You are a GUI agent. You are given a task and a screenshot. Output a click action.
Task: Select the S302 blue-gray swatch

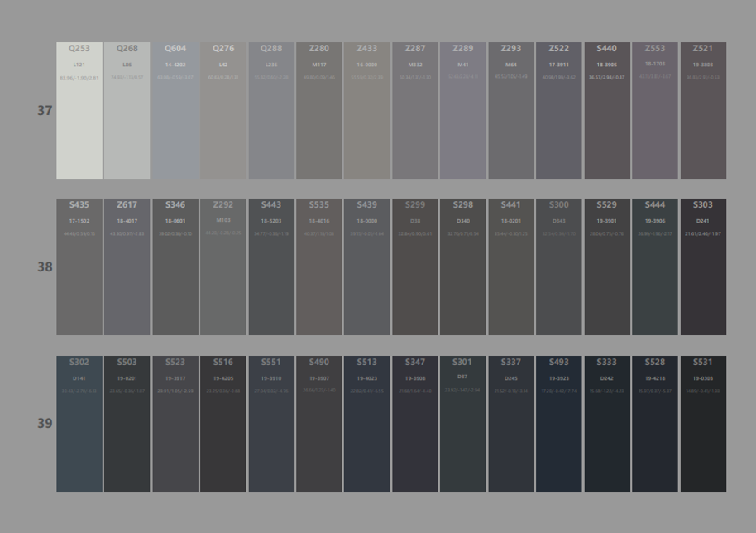click(x=79, y=424)
